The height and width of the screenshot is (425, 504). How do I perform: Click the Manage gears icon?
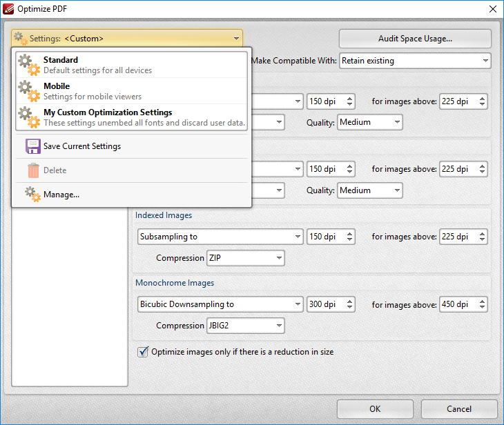click(x=32, y=195)
